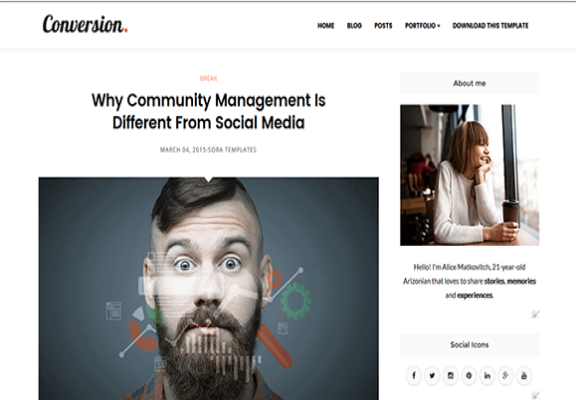Viewport: 576px width, 400px height.
Task: Open the Break category label
Action: (x=208, y=78)
